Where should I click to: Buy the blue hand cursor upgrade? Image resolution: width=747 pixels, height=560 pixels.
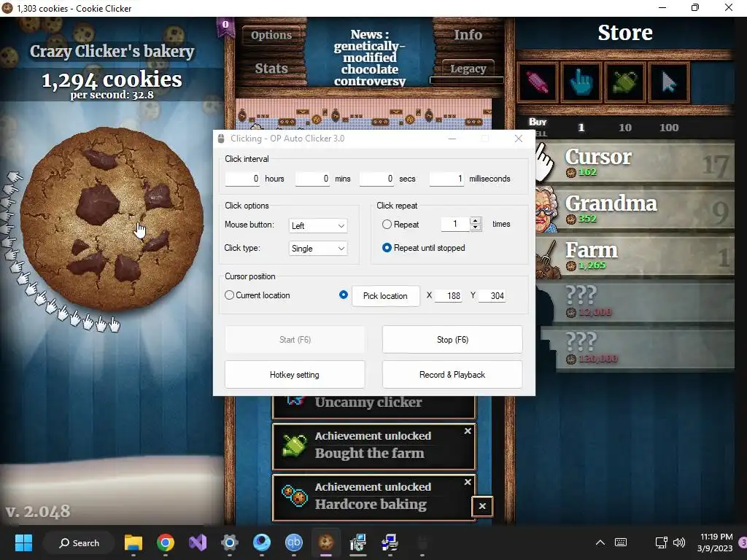[x=581, y=82]
